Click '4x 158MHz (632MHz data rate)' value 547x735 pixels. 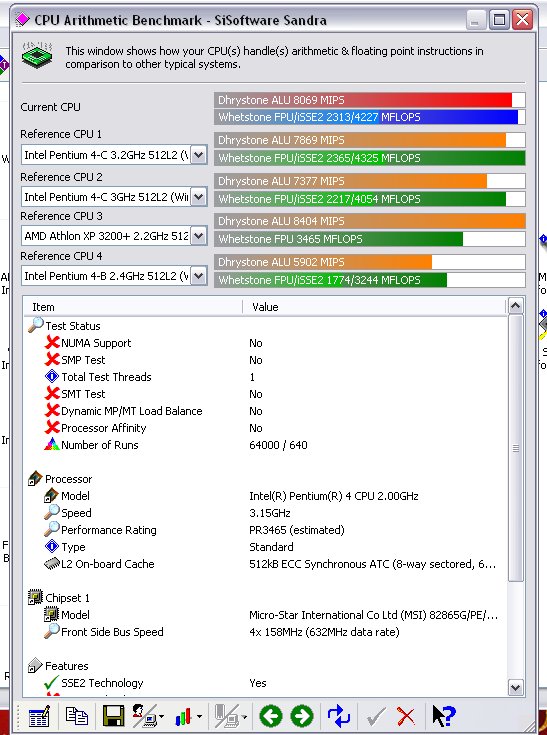coord(324,632)
